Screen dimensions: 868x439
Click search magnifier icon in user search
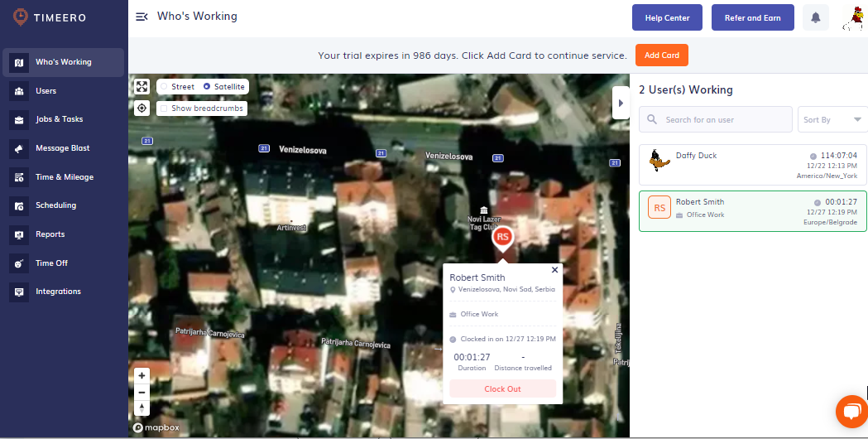tap(652, 119)
